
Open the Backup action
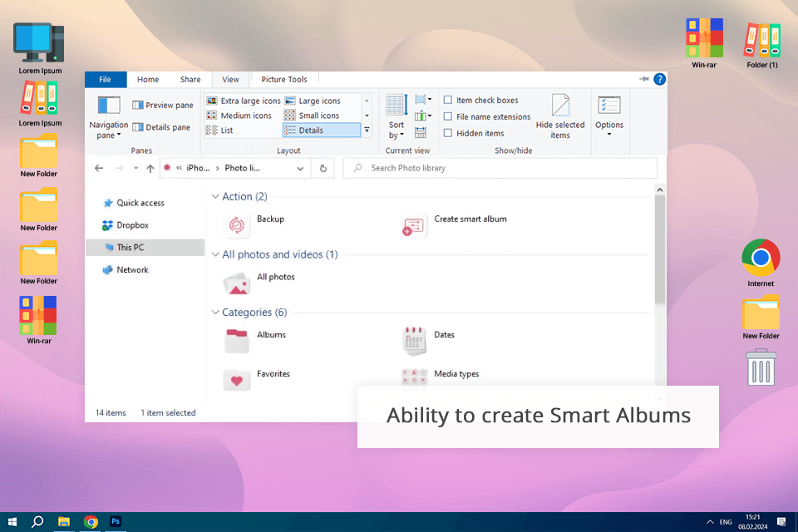tap(254, 224)
